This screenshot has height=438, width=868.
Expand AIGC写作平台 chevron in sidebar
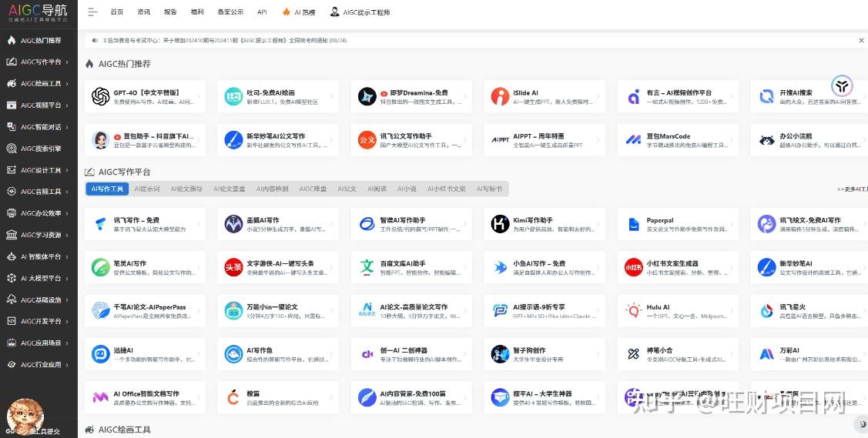67,62
